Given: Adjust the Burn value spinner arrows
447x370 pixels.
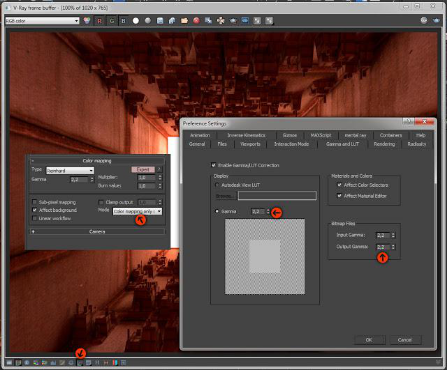Looking at the screenshot, I should pyautogui.click(x=160, y=186).
